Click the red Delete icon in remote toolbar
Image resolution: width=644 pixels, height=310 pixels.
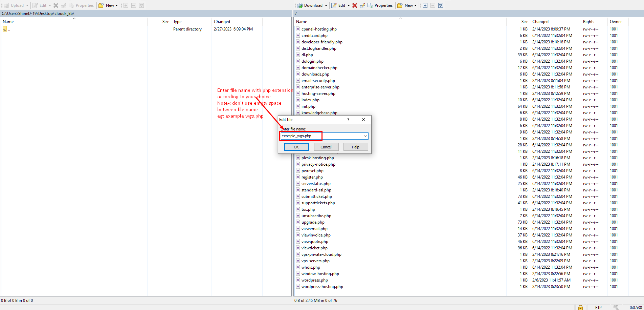pos(354,5)
